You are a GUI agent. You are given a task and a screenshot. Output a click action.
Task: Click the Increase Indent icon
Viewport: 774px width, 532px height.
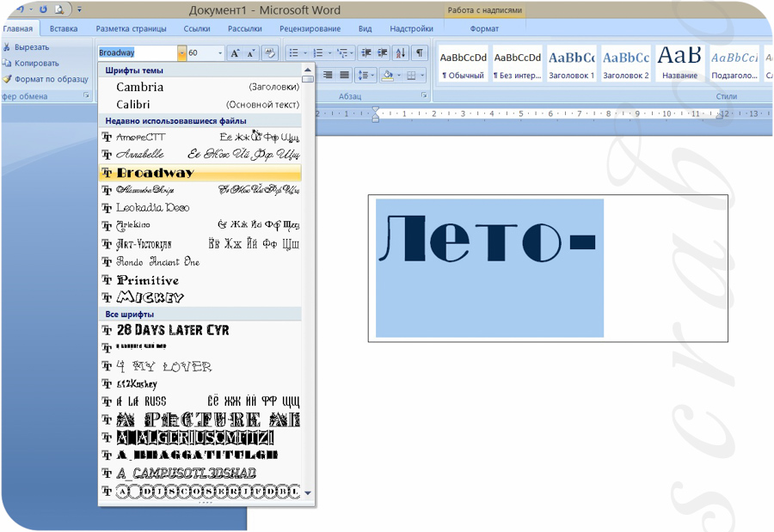coord(383,52)
